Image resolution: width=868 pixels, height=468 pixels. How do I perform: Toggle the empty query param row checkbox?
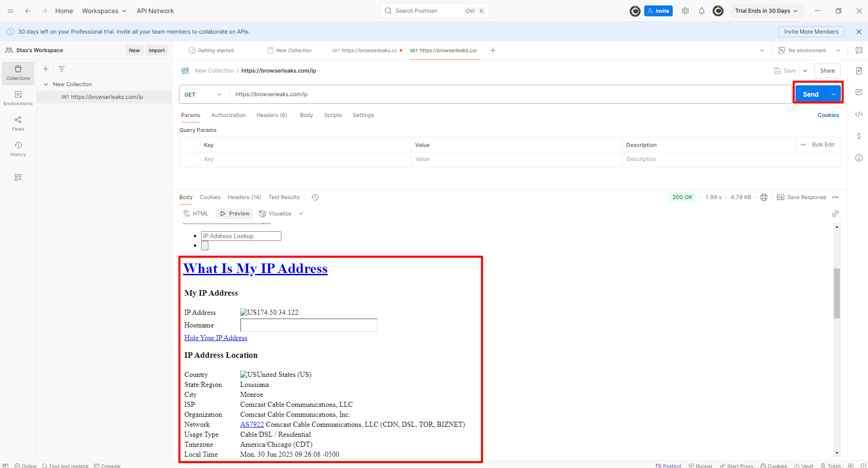[x=190, y=159]
